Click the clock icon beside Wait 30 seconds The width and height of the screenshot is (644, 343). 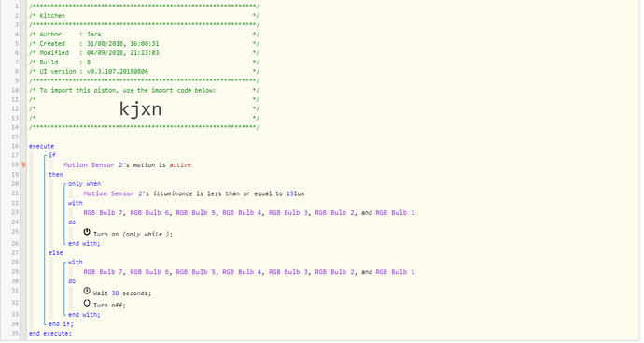tap(87, 292)
